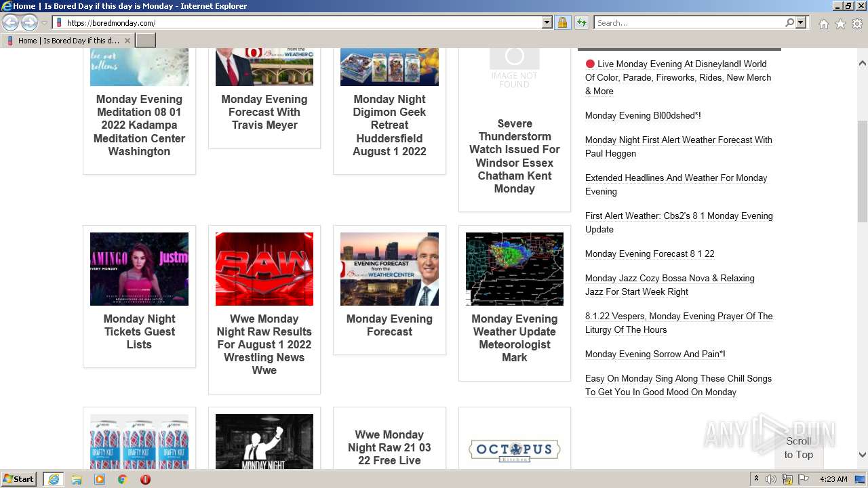Open Extended Headlines And Weather sidebar link
This screenshot has width=868, height=488.
click(676, 184)
